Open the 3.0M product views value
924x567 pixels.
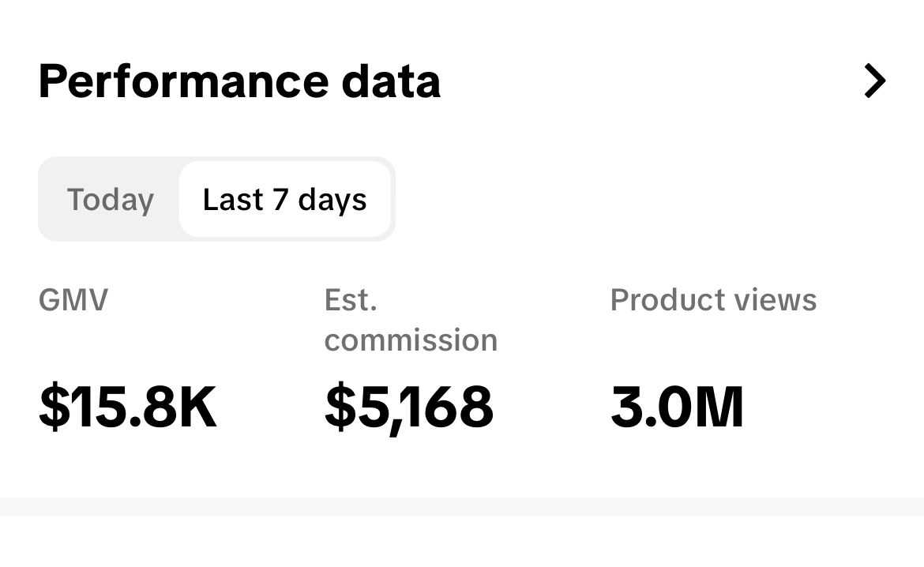click(x=677, y=407)
